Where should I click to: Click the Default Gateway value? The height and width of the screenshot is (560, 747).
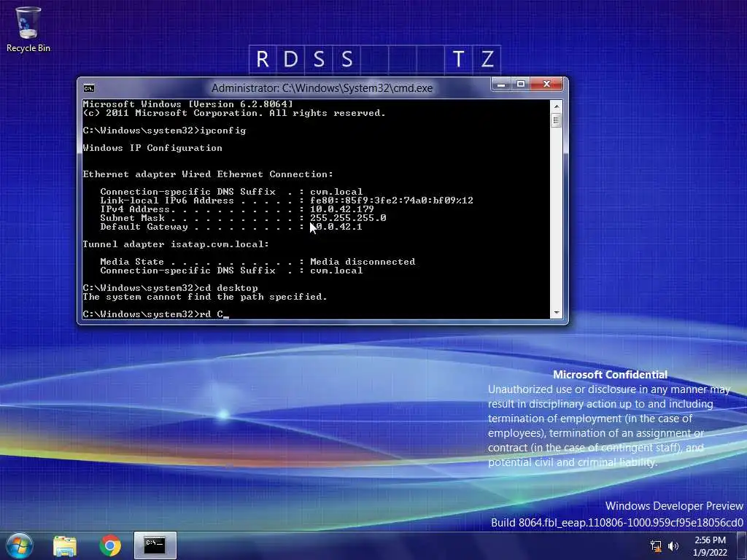click(x=336, y=227)
